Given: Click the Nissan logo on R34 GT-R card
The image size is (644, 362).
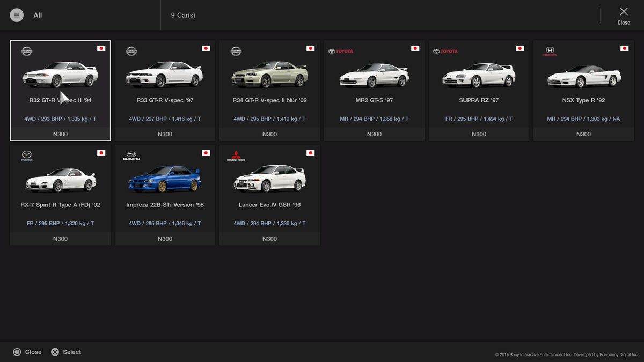Looking at the screenshot, I should (x=236, y=51).
